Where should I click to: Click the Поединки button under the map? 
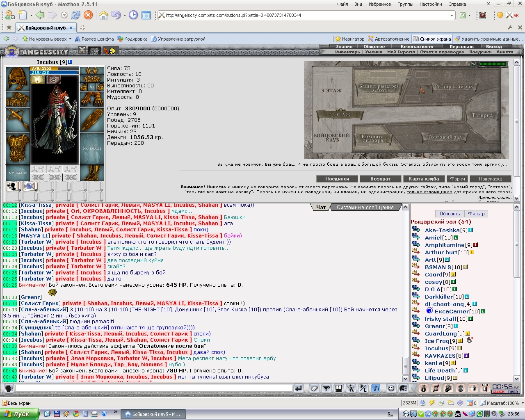tap(337, 179)
